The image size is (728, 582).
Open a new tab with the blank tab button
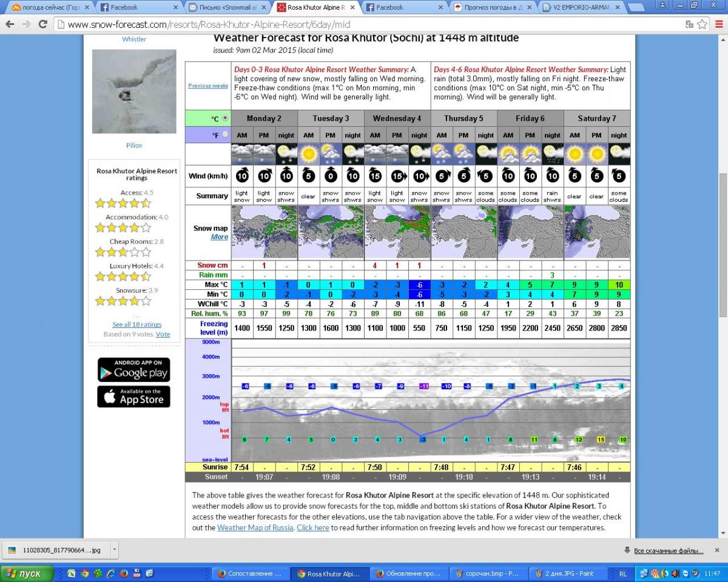(636, 8)
